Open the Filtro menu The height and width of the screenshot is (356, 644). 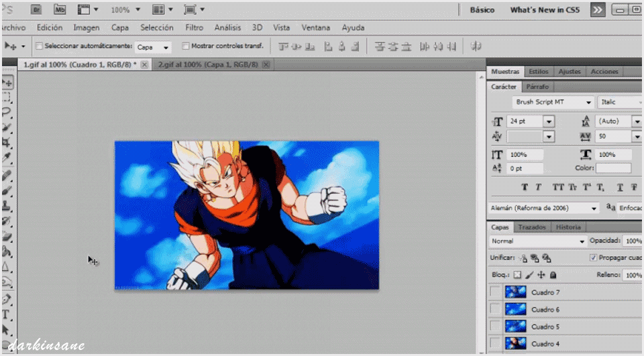(194, 27)
